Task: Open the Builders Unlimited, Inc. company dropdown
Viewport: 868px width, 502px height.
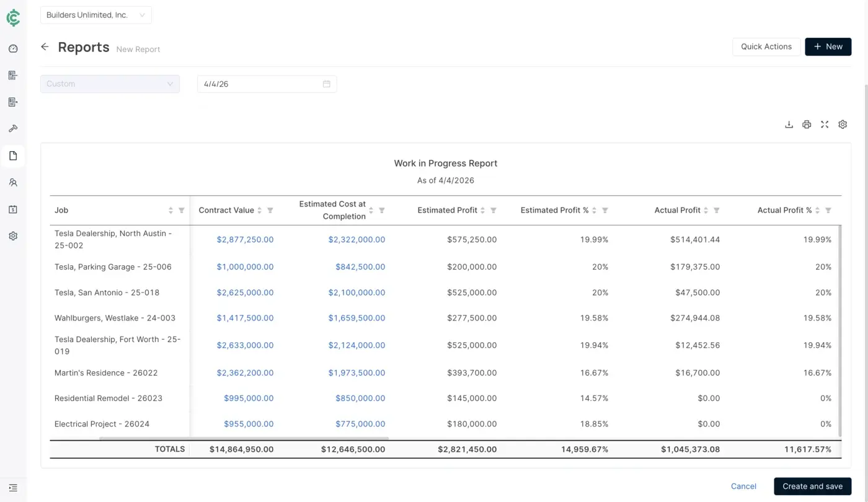Action: [x=96, y=15]
